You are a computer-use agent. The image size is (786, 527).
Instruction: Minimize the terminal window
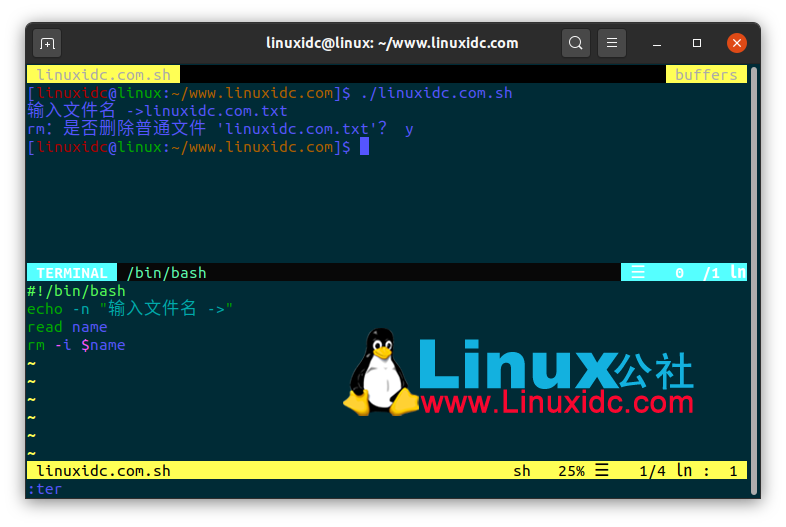point(657,44)
